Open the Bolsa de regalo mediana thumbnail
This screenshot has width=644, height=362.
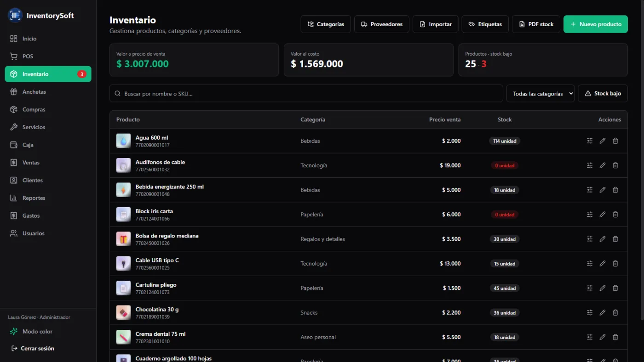[124, 239]
